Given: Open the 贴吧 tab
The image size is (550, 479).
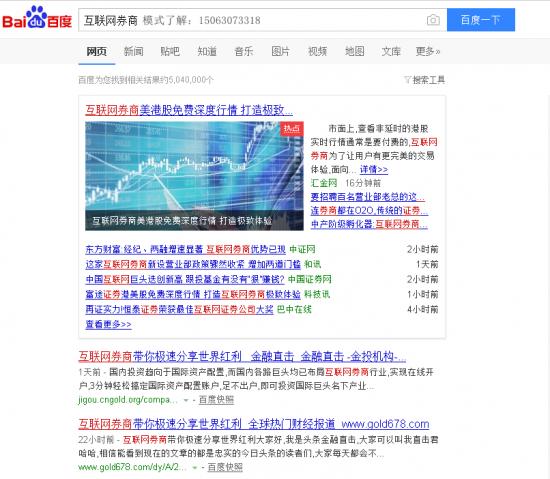Looking at the screenshot, I should coord(170,52).
